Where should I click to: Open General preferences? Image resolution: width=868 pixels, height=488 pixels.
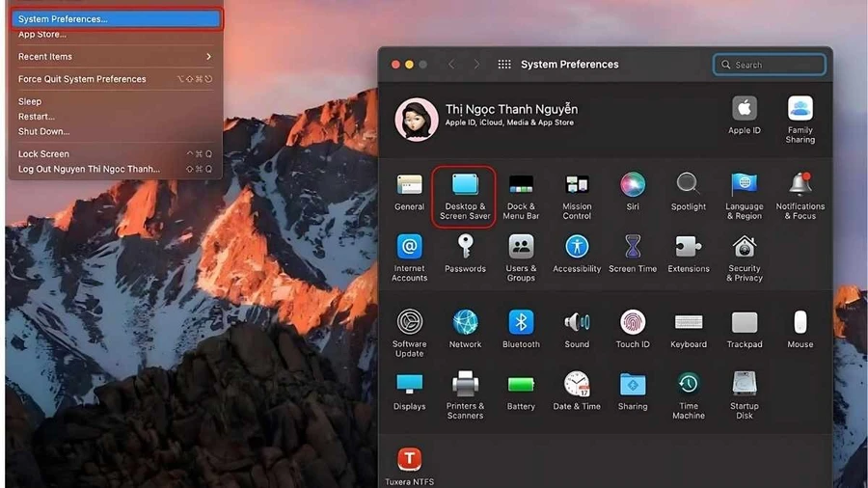(409, 192)
